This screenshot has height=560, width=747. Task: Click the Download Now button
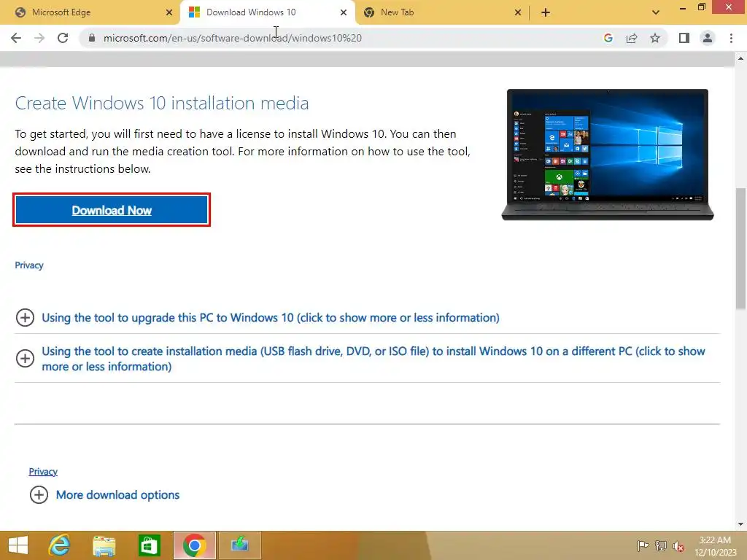pyautogui.click(x=112, y=210)
